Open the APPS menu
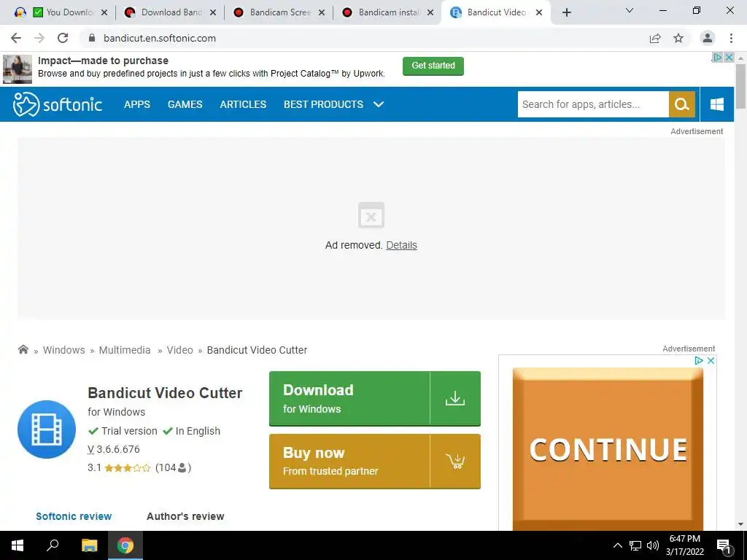Screen dimensions: 747x560 (x=136, y=104)
